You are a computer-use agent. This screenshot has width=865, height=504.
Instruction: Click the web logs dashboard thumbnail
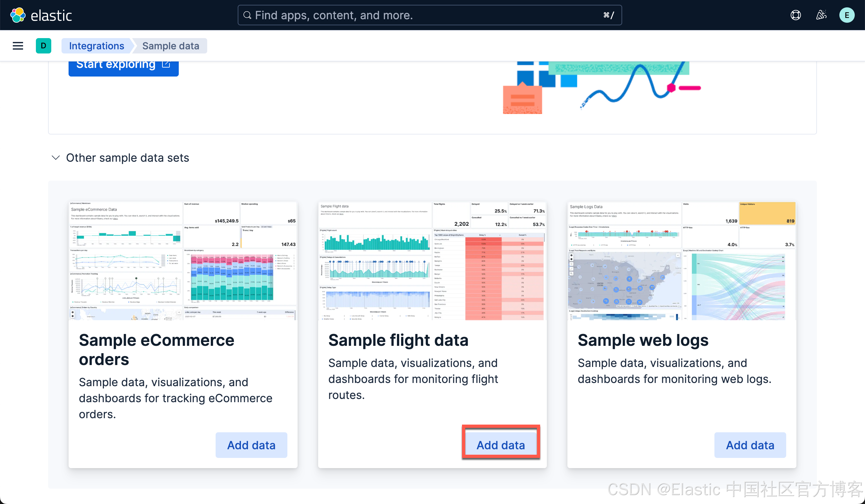[x=681, y=261]
